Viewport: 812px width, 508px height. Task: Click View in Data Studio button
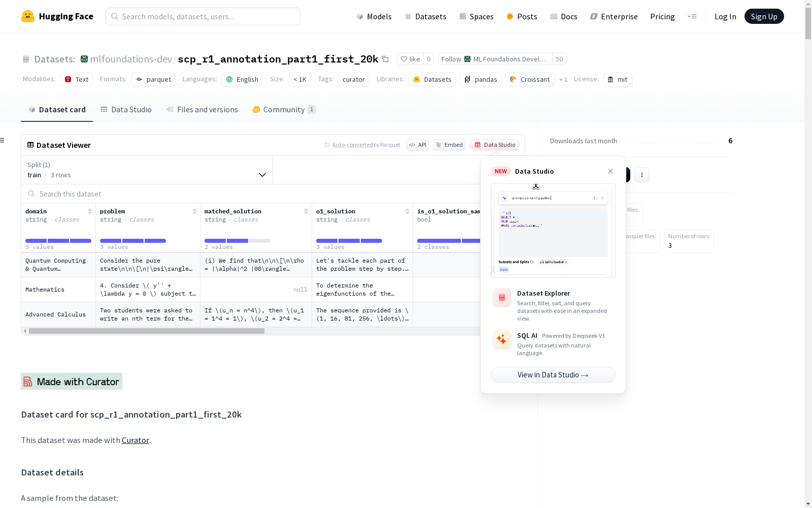pos(553,375)
